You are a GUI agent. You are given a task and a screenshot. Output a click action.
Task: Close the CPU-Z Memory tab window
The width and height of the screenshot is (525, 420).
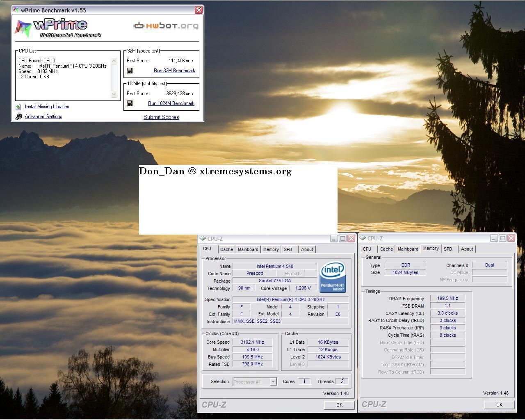511,238
